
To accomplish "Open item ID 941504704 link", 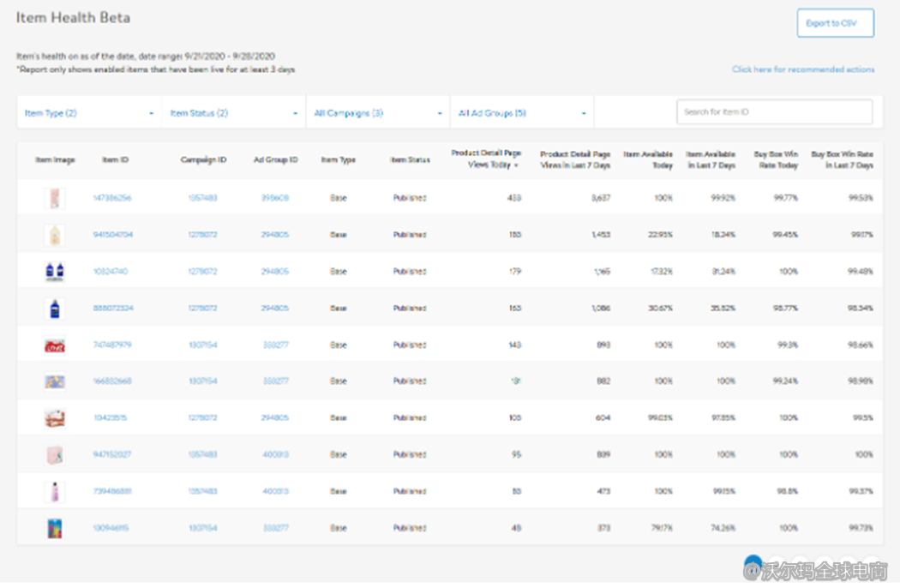I will [112, 235].
